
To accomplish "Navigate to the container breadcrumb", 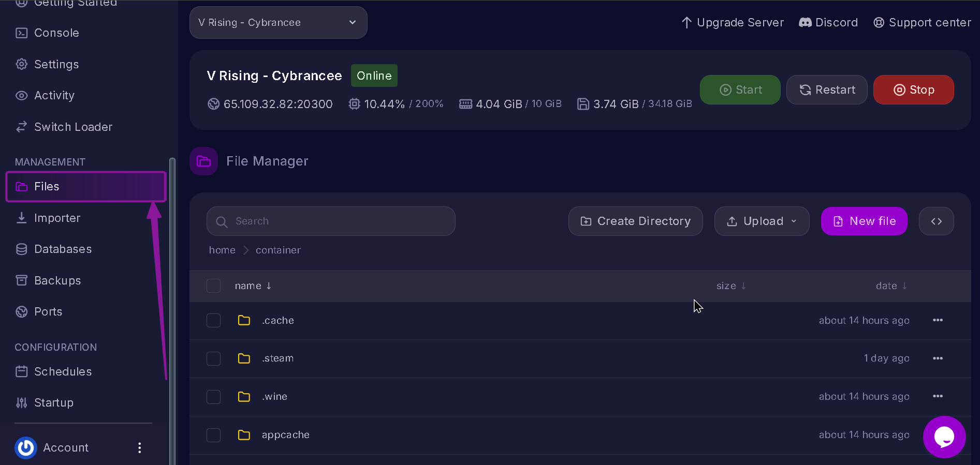I will tap(278, 250).
